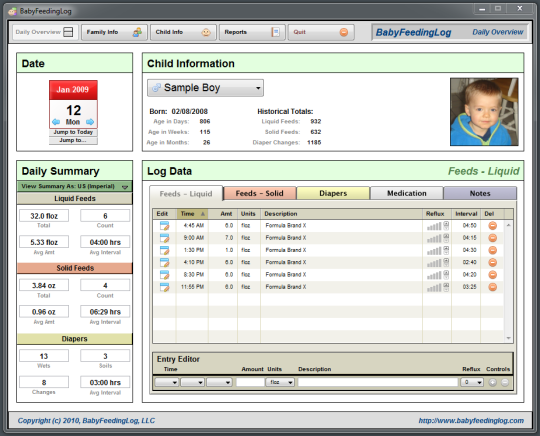Open the Family Info section
This screenshot has width=540, height=436.
coord(114,32)
